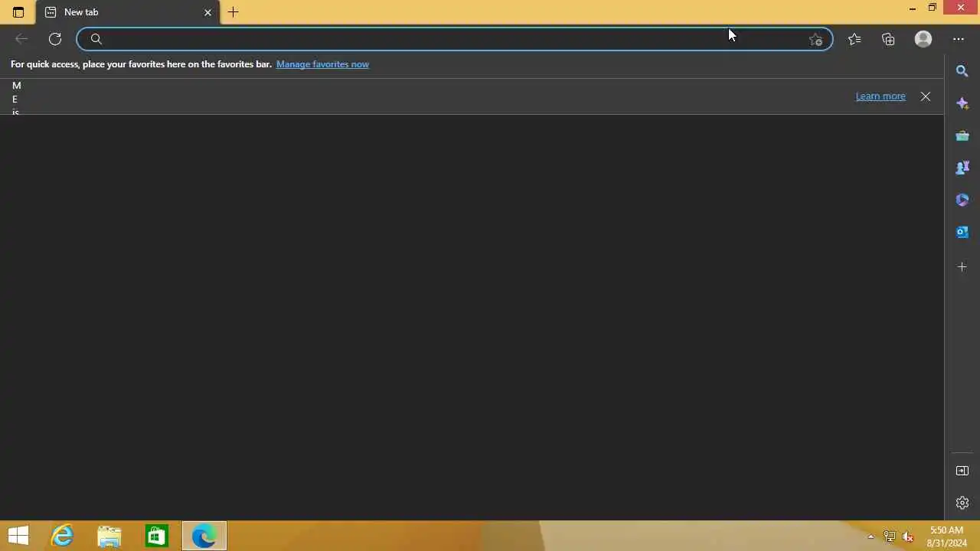The height and width of the screenshot is (551, 980).
Task: Open the profile avatar menu
Action: pos(923,39)
